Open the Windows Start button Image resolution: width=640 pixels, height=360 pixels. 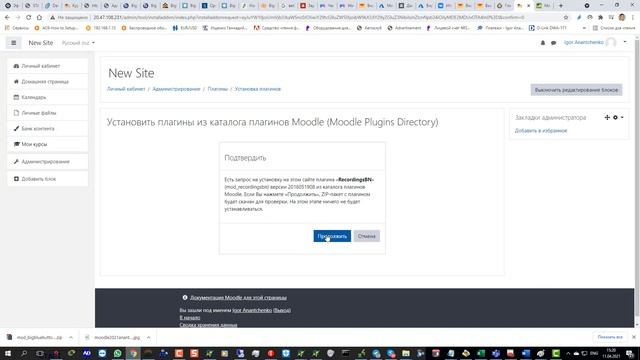(8, 353)
